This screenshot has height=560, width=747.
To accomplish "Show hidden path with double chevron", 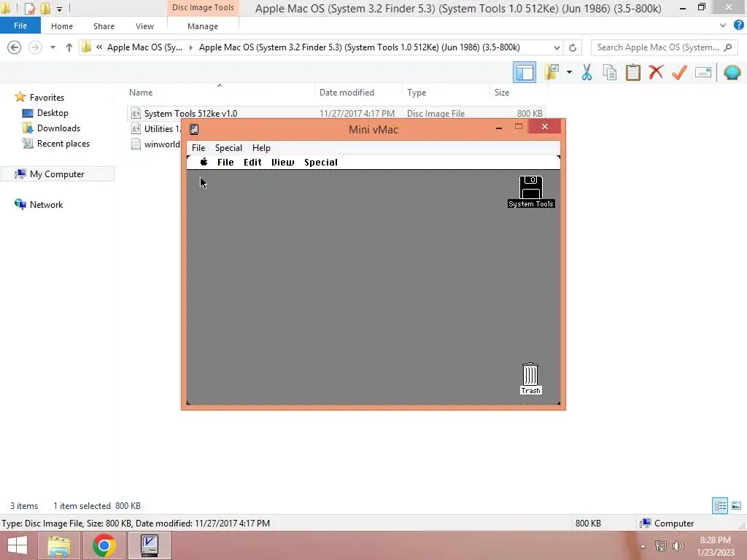I will click(x=99, y=47).
